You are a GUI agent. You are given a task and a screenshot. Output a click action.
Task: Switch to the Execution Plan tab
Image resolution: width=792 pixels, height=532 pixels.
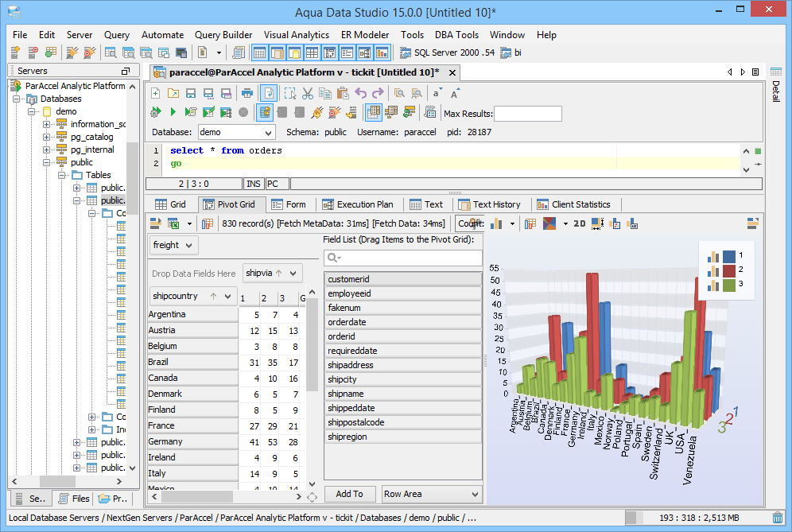click(358, 204)
